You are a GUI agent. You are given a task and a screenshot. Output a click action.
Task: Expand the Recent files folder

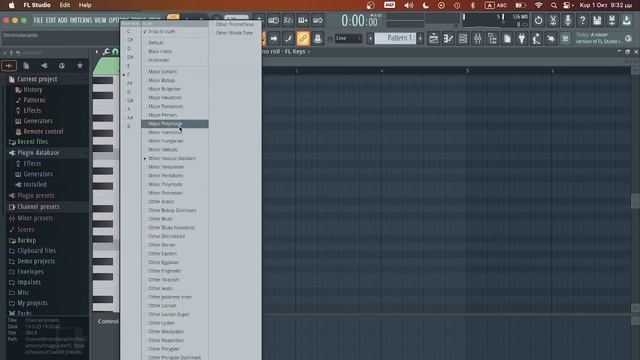pyautogui.click(x=32, y=142)
